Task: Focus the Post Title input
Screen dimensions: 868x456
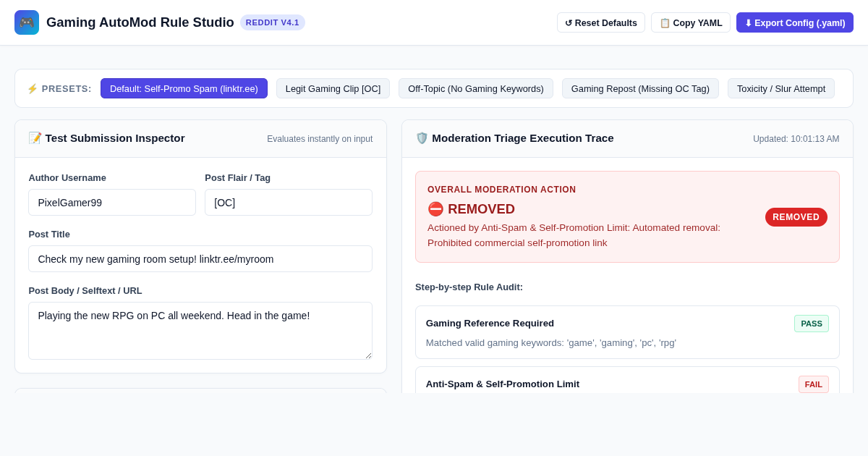Action: (200, 258)
